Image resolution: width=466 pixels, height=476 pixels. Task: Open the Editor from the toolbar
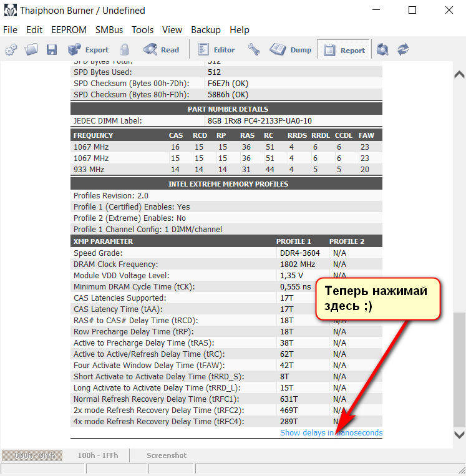[x=216, y=49]
